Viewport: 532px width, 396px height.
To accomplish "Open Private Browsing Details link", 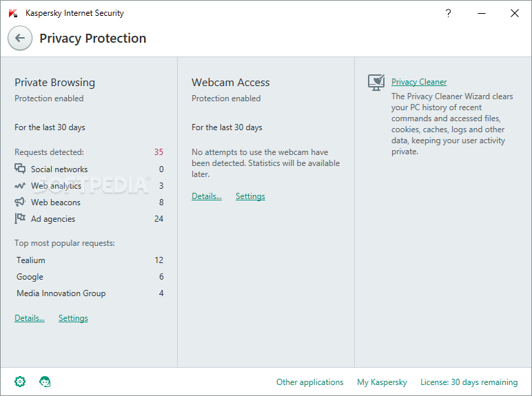I will pos(30,318).
